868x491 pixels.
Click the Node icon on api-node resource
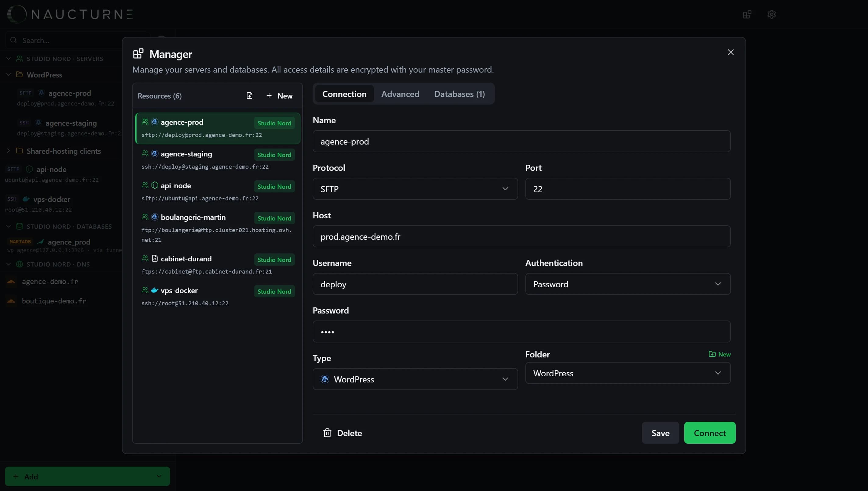(155, 185)
